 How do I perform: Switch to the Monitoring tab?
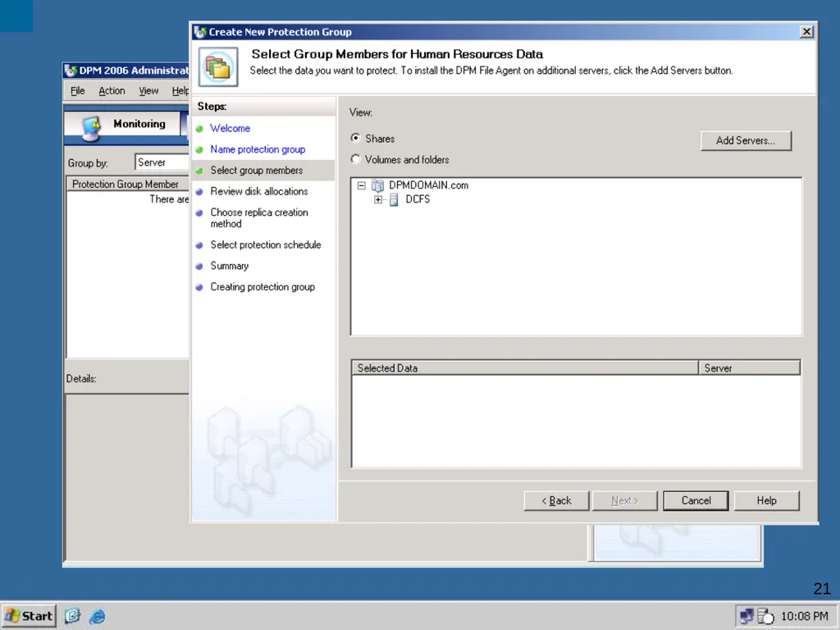point(123,126)
